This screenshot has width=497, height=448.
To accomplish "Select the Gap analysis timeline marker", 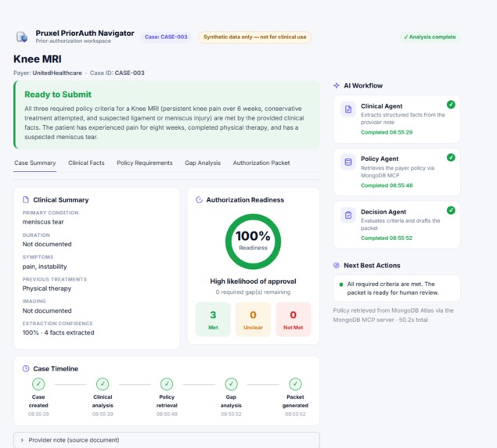I will [x=231, y=384].
